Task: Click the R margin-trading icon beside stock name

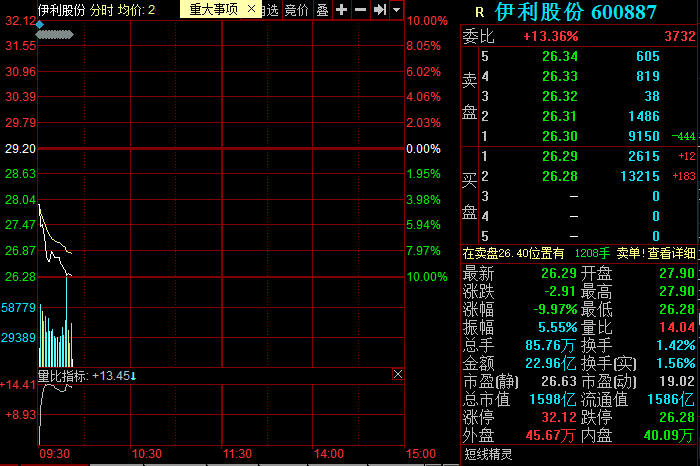Action: pyautogui.click(x=479, y=12)
